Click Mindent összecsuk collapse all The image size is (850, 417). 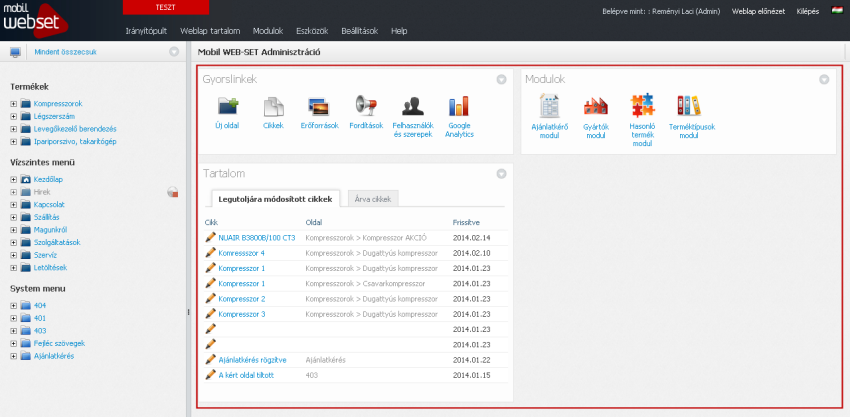coord(65,52)
